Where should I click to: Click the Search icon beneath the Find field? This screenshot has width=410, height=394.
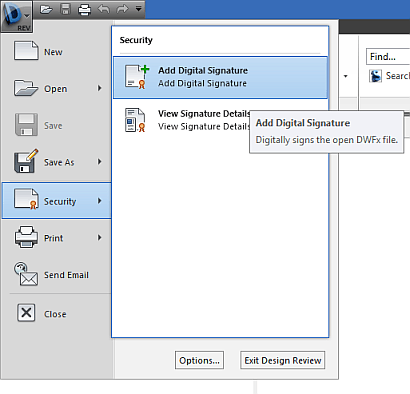(x=375, y=76)
